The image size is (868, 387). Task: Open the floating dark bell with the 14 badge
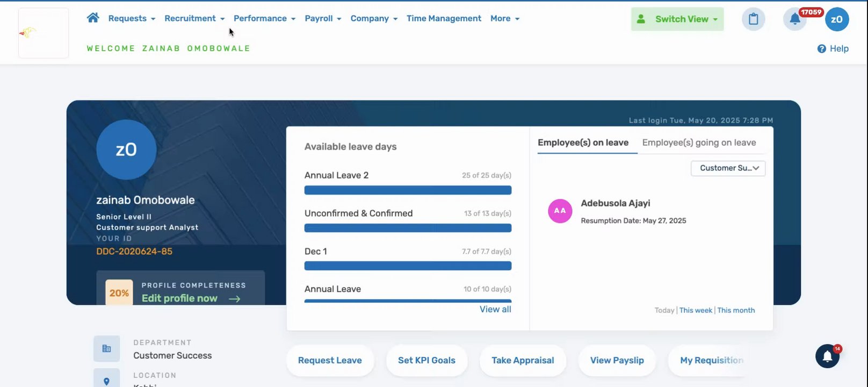(827, 356)
